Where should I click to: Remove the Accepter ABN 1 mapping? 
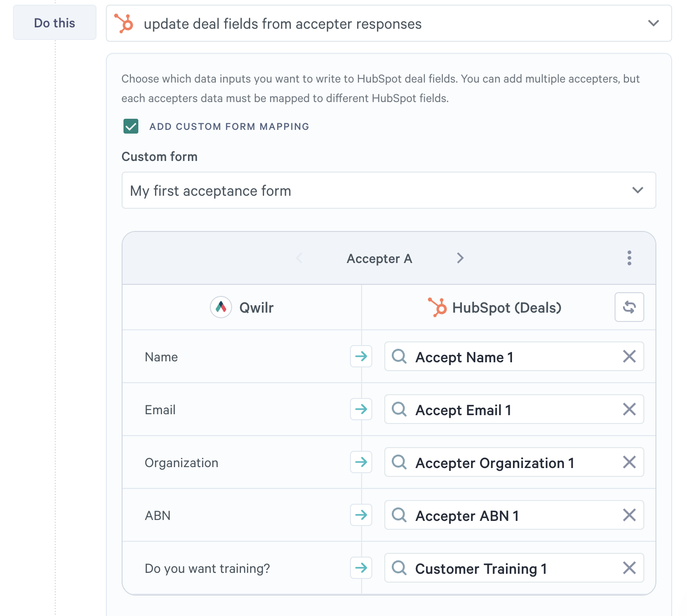629,515
